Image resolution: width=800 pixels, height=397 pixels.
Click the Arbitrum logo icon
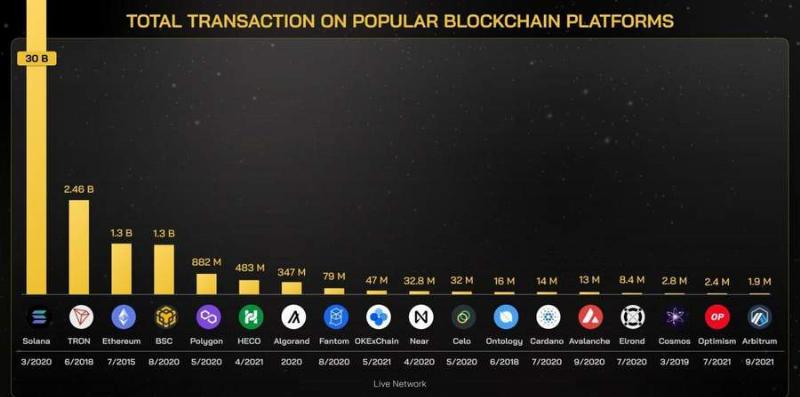click(x=760, y=317)
